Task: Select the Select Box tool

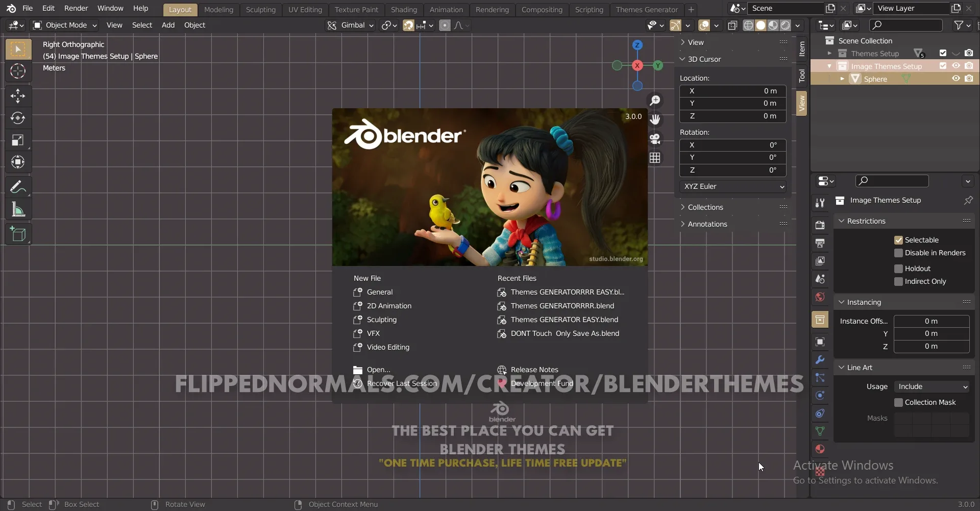Action: (x=18, y=49)
